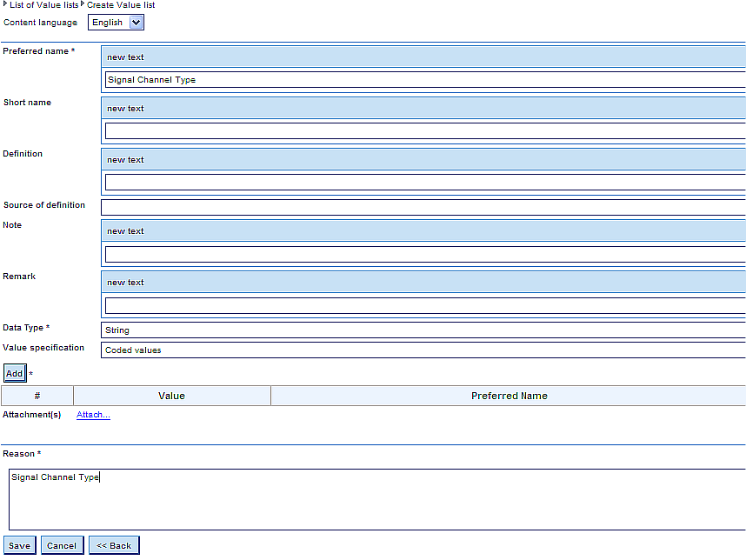Open the Value specification Coded values selector

pyautogui.click(x=424, y=350)
